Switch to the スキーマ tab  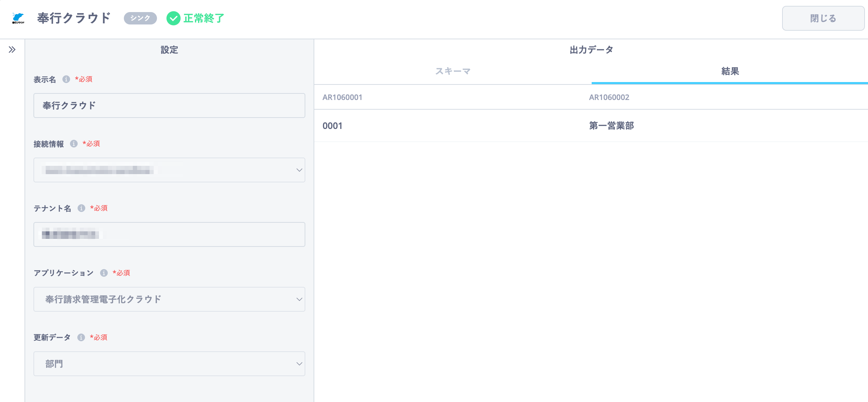pos(453,71)
